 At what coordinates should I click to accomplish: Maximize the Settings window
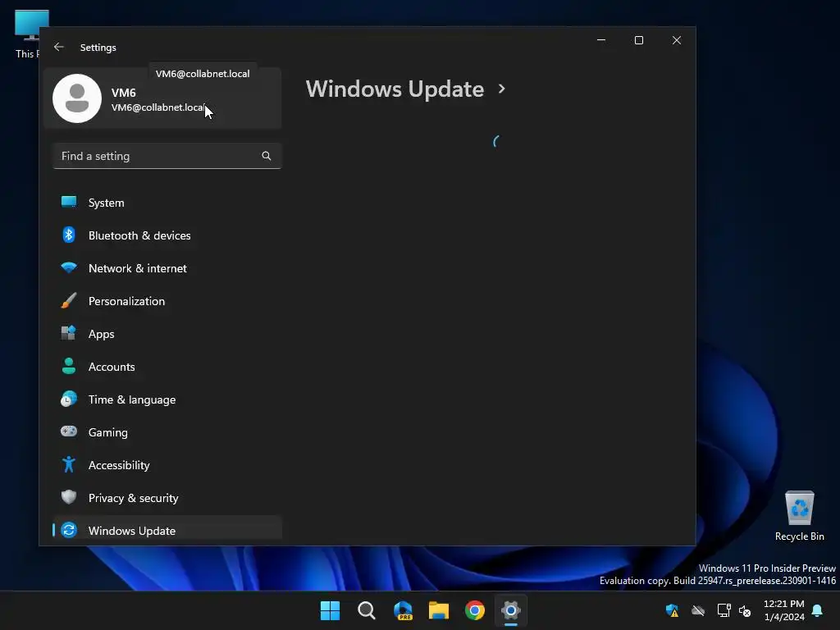638,40
